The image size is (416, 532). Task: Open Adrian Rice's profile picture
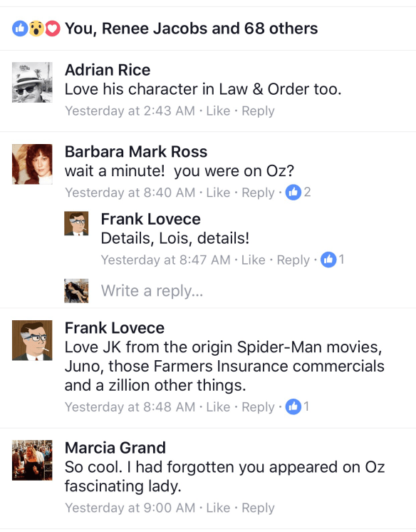tap(32, 83)
